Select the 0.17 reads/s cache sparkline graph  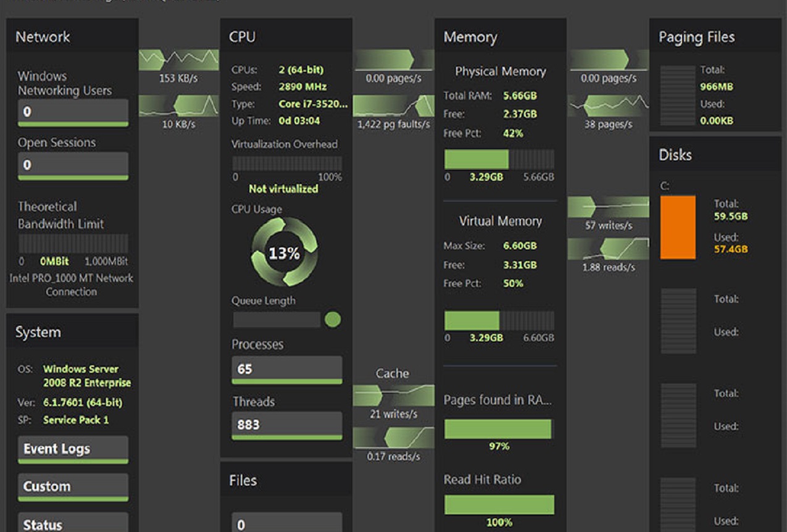tap(394, 438)
